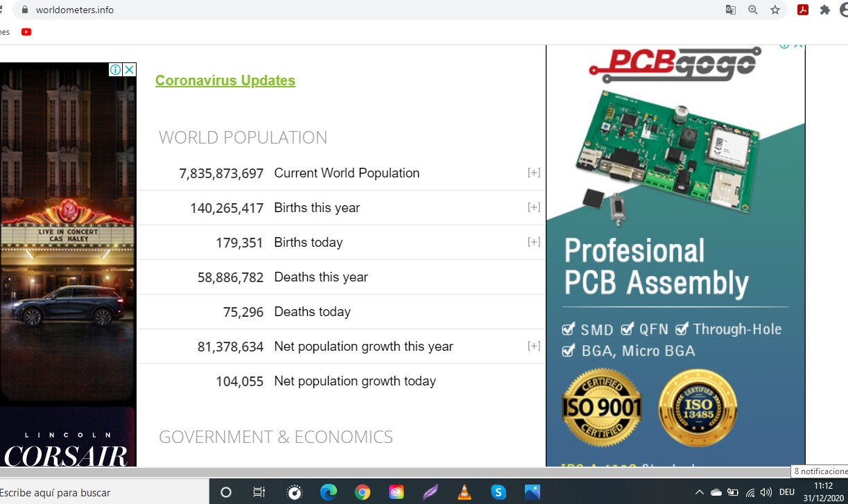
Task: Expand Current World Population details
Action: pyautogui.click(x=533, y=173)
